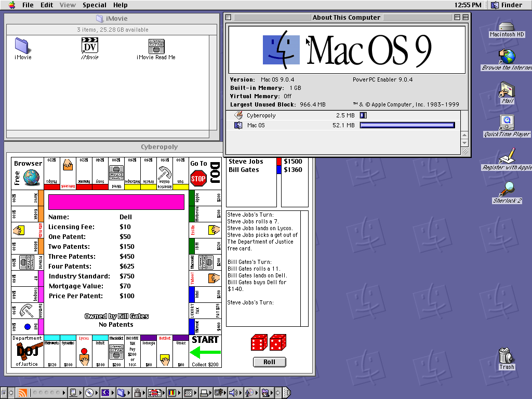532x399 pixels.
Task: Click the Go To DOJ stop sign square
Action: click(x=205, y=174)
